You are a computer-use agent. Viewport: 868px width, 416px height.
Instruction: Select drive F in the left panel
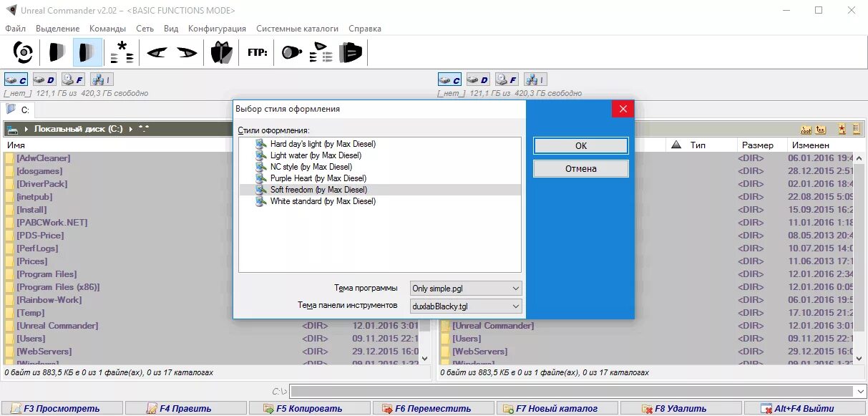point(73,79)
